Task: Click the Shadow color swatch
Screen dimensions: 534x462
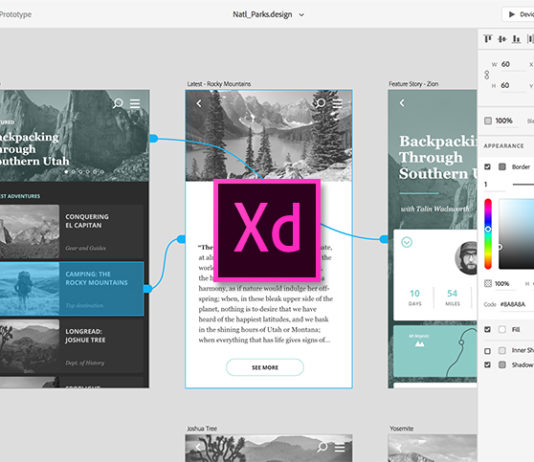Action: point(502,365)
